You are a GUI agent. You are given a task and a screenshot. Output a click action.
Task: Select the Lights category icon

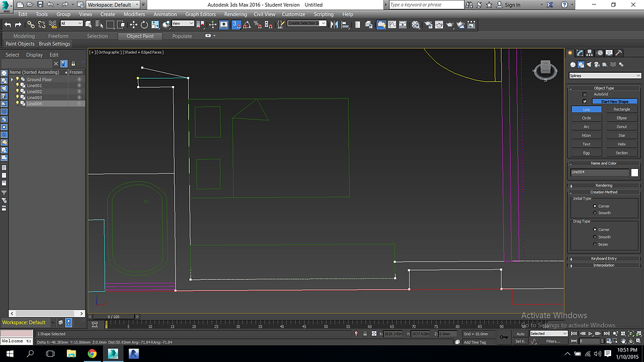589,64
